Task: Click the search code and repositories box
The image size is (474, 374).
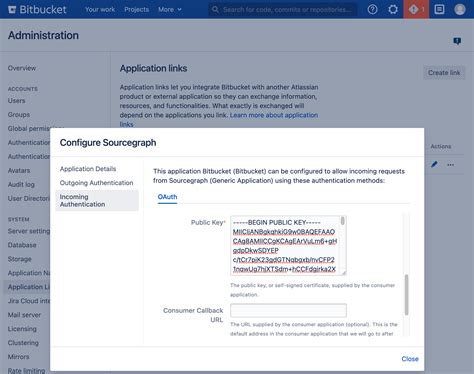Action: point(283,9)
